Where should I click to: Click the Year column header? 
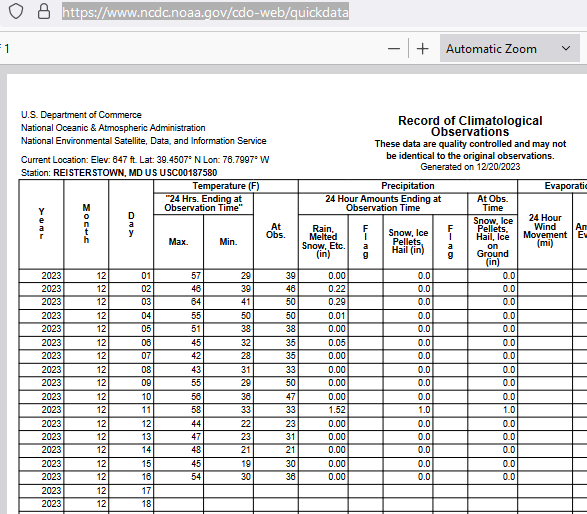[42, 224]
